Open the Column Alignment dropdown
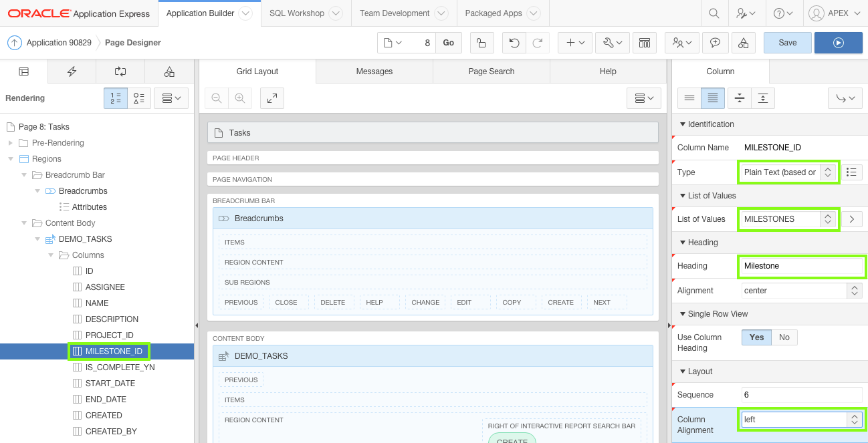Viewport: 868px width, 443px height. 855,420
